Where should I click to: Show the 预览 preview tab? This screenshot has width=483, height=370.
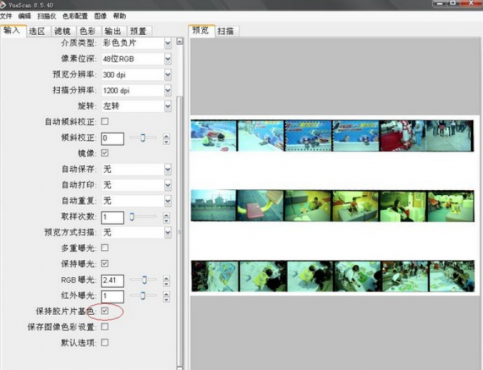click(201, 31)
